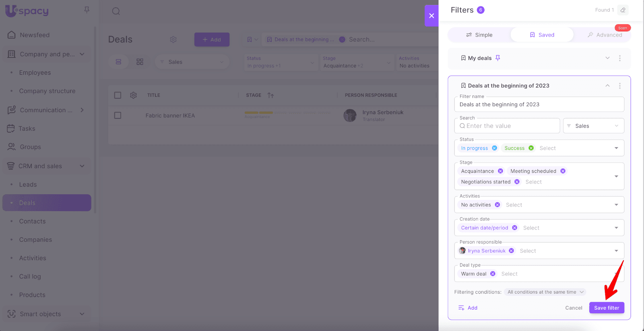Viewport: 644px width, 331px height.
Task: Remove the Certain date/period tag
Action: 515,228
